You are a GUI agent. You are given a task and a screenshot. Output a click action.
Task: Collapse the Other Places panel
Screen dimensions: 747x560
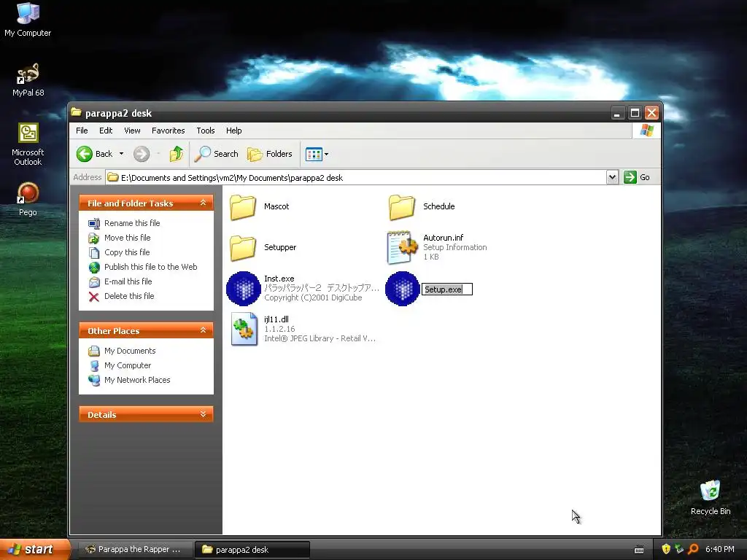[x=203, y=330]
